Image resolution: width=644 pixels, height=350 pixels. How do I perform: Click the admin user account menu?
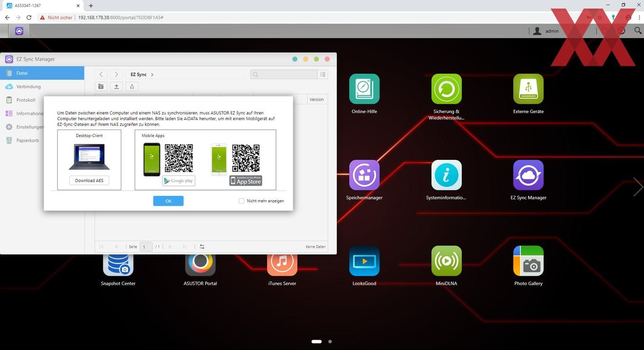546,31
